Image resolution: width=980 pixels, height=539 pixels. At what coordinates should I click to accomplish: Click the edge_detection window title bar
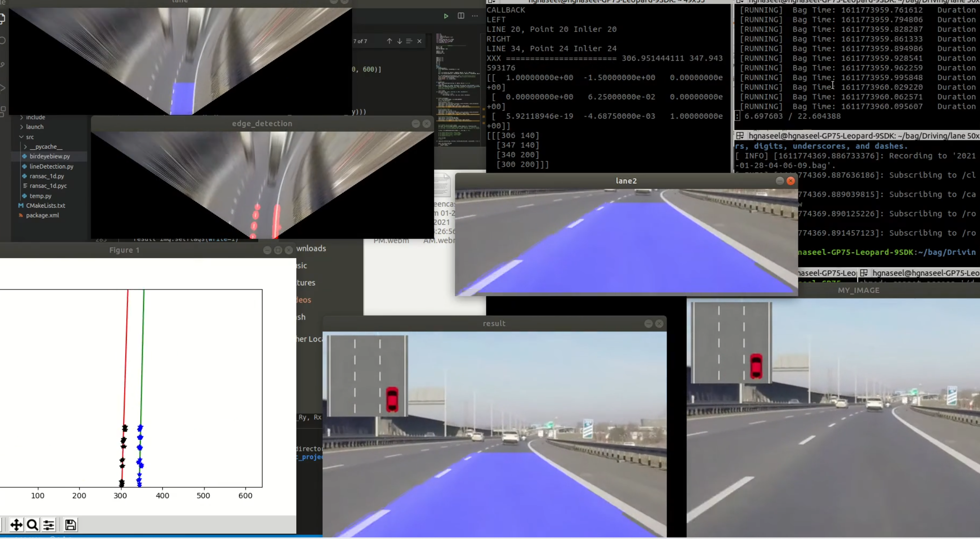(x=262, y=124)
